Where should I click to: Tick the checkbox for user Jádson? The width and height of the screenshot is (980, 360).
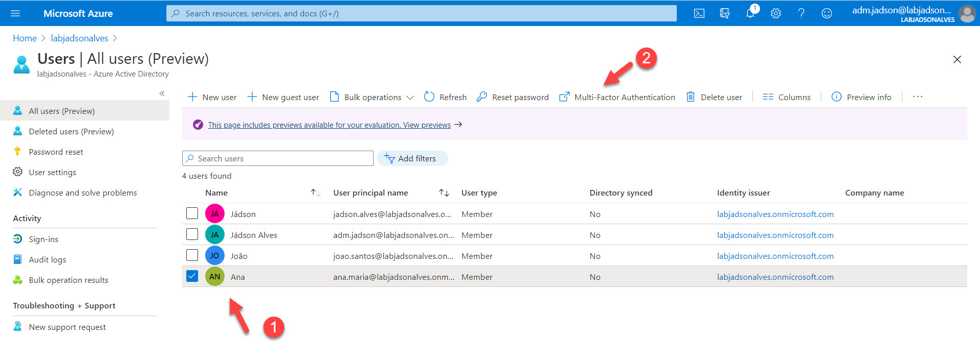point(192,213)
